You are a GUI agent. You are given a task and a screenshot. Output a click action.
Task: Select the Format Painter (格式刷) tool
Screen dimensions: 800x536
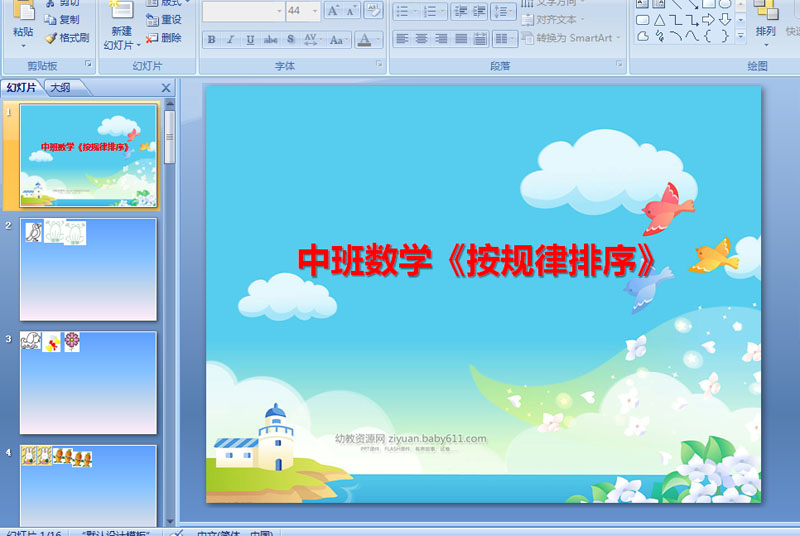point(67,38)
